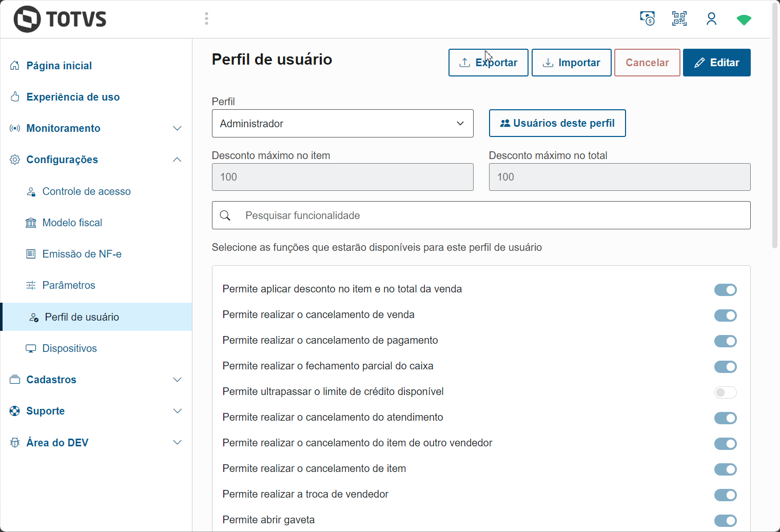Click the cash register money icon

(x=647, y=19)
